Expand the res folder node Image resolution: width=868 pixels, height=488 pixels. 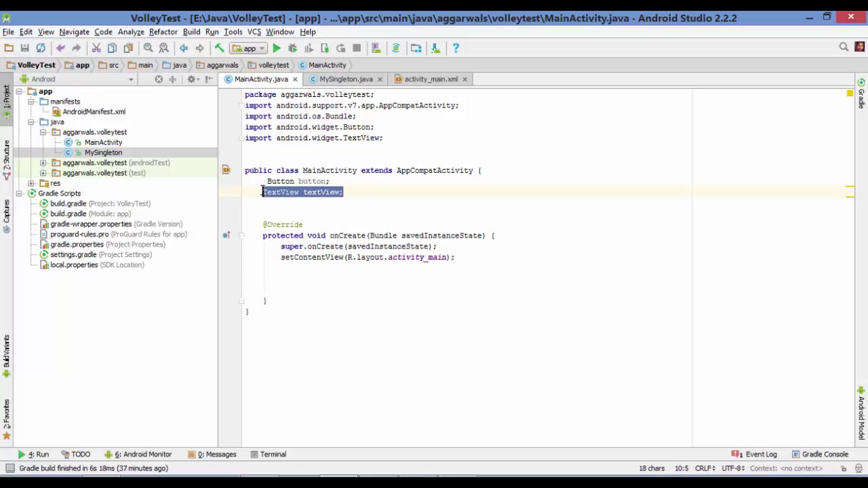pos(31,183)
